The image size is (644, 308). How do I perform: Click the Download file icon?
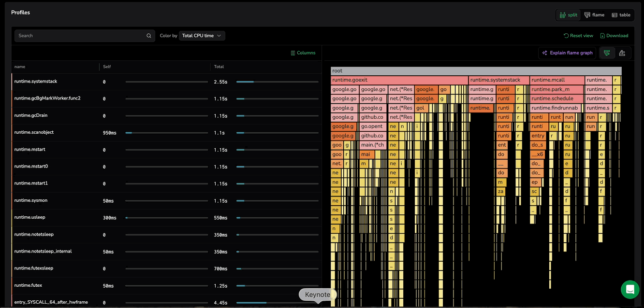(602, 36)
